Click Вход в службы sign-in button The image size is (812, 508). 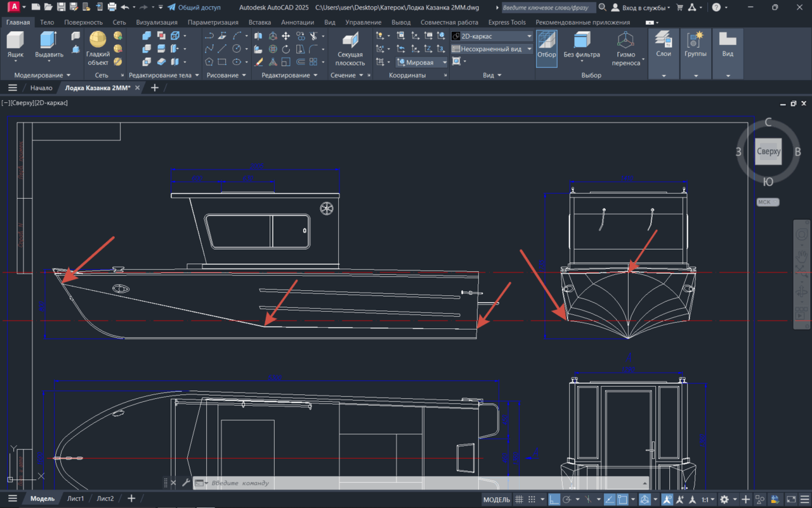(644, 8)
